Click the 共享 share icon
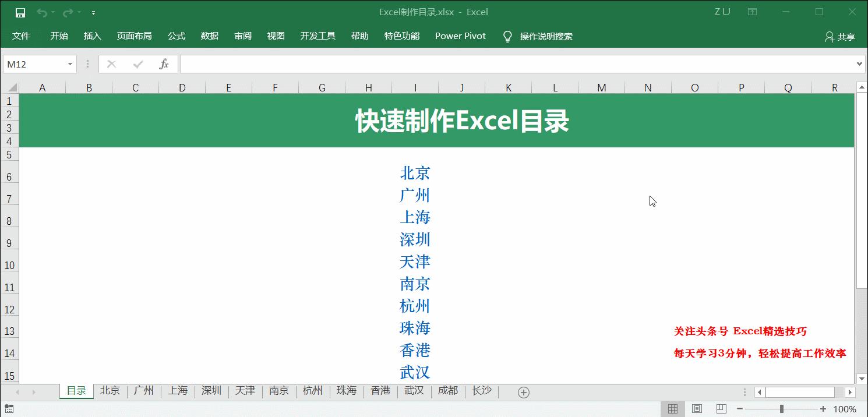The image size is (868, 417). (x=839, y=36)
